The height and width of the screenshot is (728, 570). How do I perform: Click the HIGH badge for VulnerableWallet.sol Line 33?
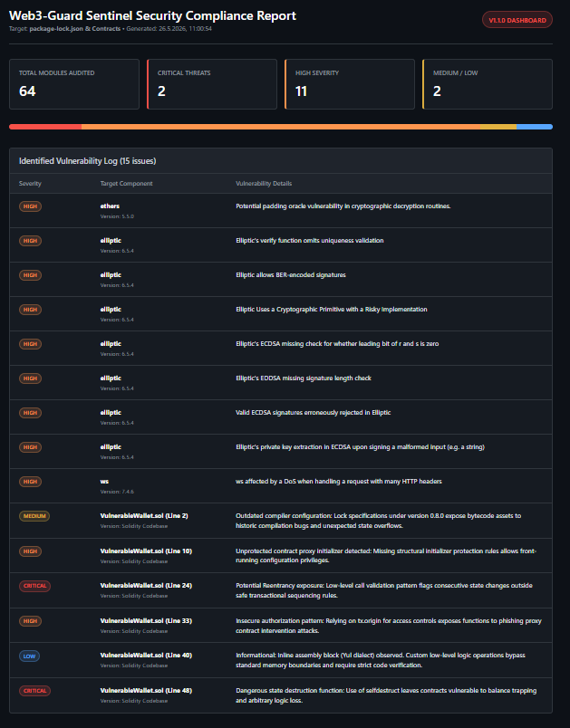coord(30,621)
